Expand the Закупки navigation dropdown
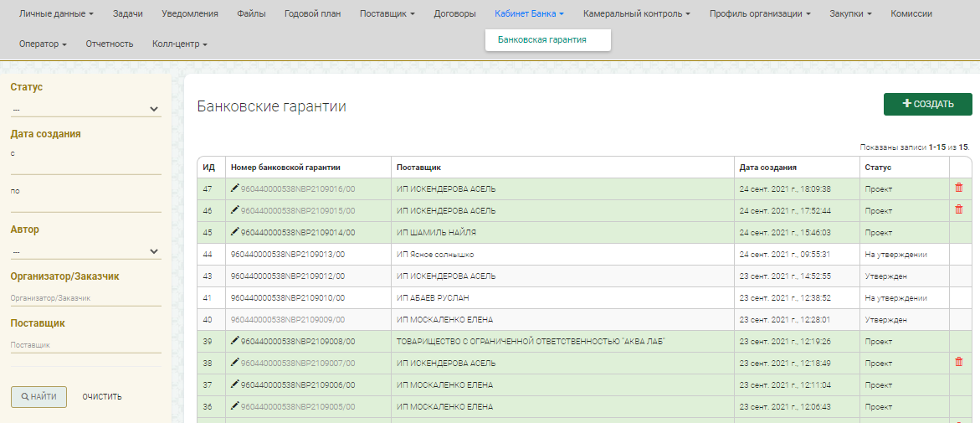The height and width of the screenshot is (423, 980). 850,13
